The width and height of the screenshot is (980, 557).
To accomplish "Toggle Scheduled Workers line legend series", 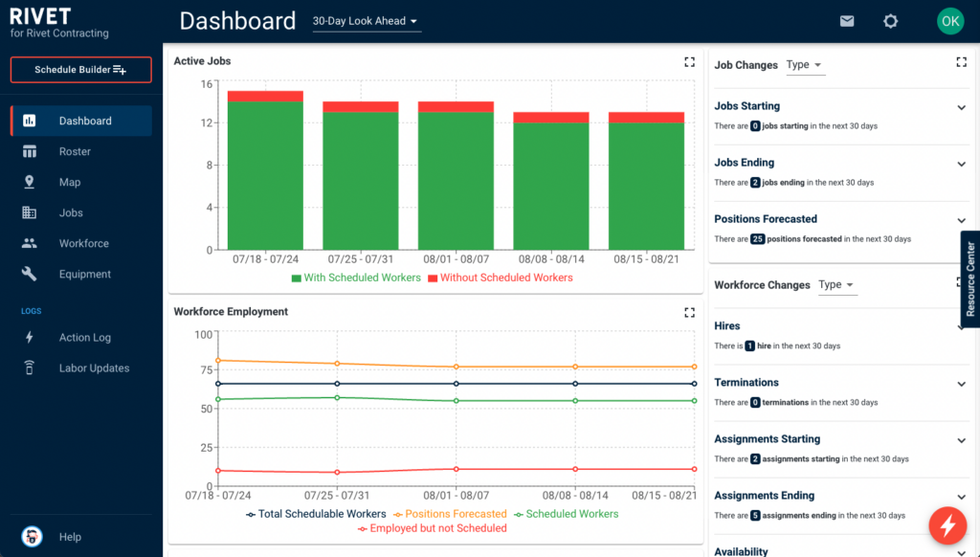I will point(567,514).
